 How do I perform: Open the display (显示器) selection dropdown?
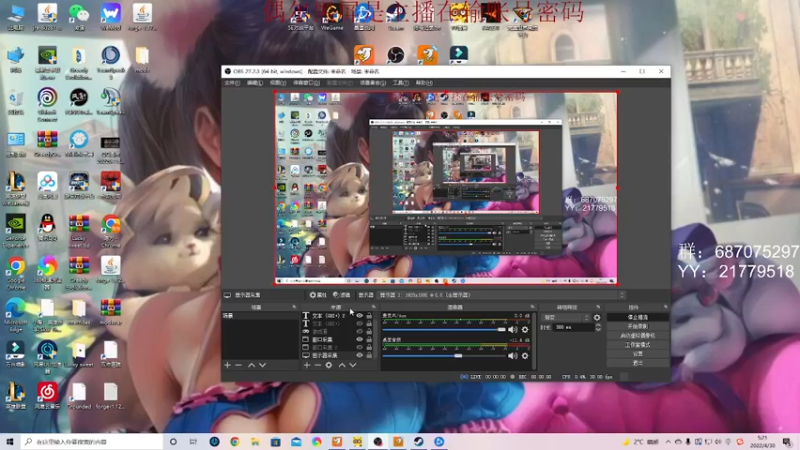[x=503, y=295]
